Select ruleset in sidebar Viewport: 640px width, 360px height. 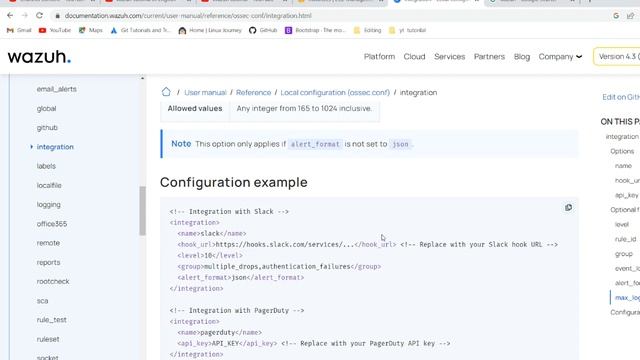[x=48, y=339]
